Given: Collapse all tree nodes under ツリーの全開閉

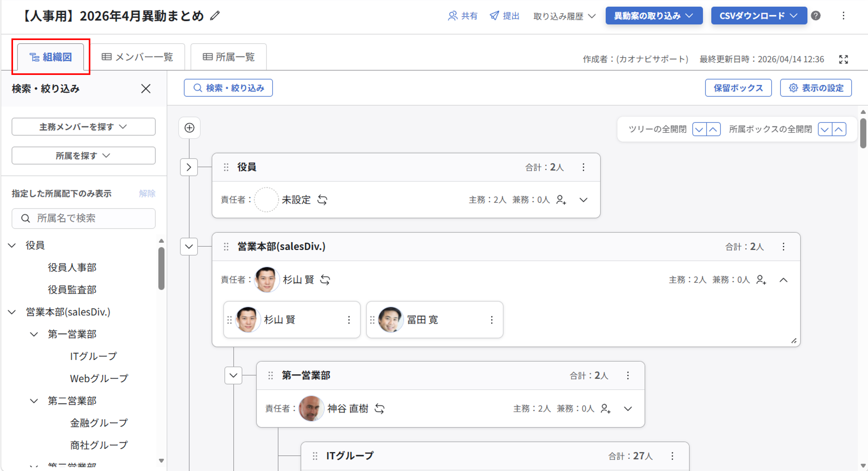Looking at the screenshot, I should pyautogui.click(x=713, y=129).
